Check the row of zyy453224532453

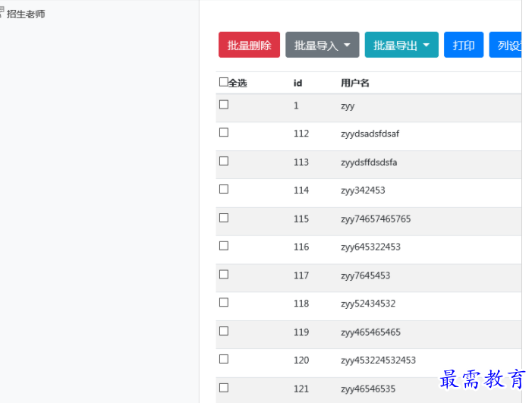(x=224, y=359)
